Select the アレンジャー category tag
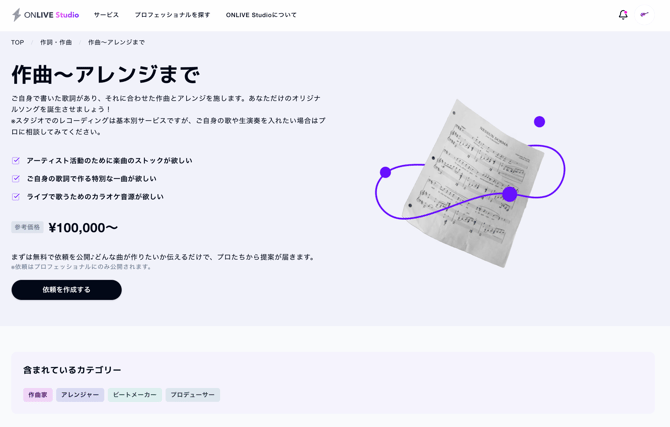Image resolution: width=670 pixels, height=427 pixels. (80, 395)
